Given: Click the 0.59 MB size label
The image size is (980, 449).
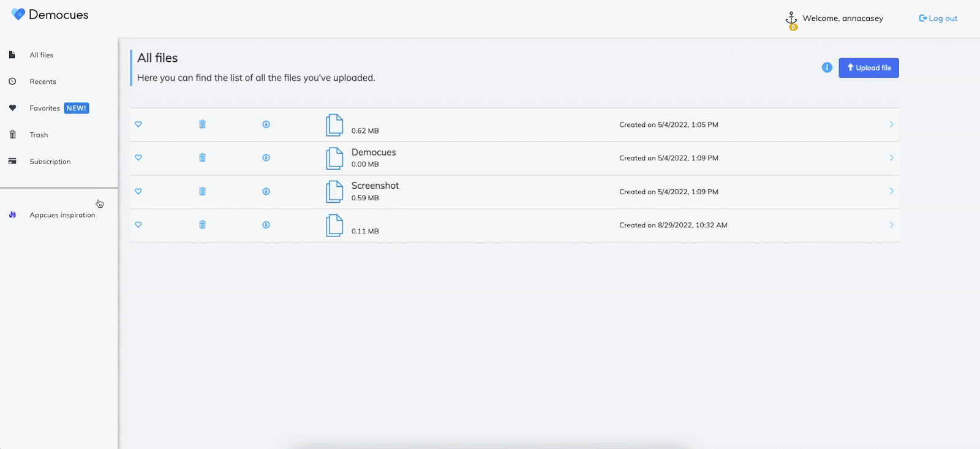Looking at the screenshot, I should [x=365, y=198].
